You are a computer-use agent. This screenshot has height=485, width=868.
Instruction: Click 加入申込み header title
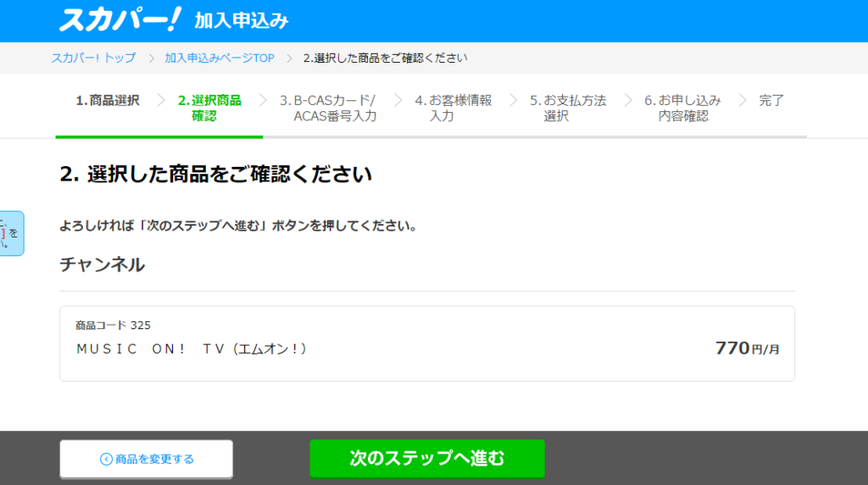(242, 21)
